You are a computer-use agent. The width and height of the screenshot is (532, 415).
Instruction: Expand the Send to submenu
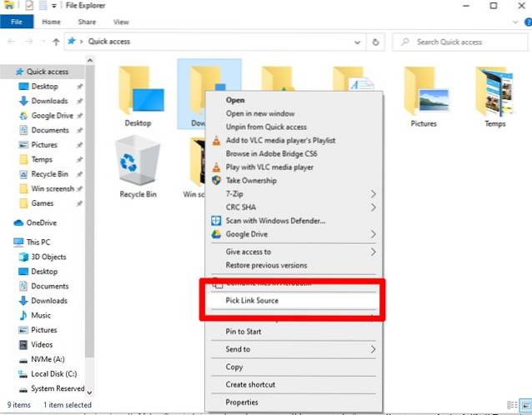373,349
